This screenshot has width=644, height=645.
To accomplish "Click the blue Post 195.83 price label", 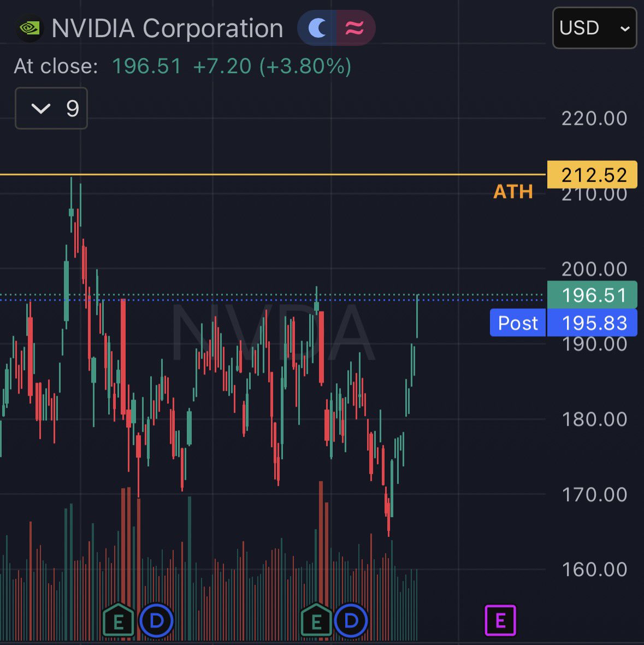I will click(564, 322).
